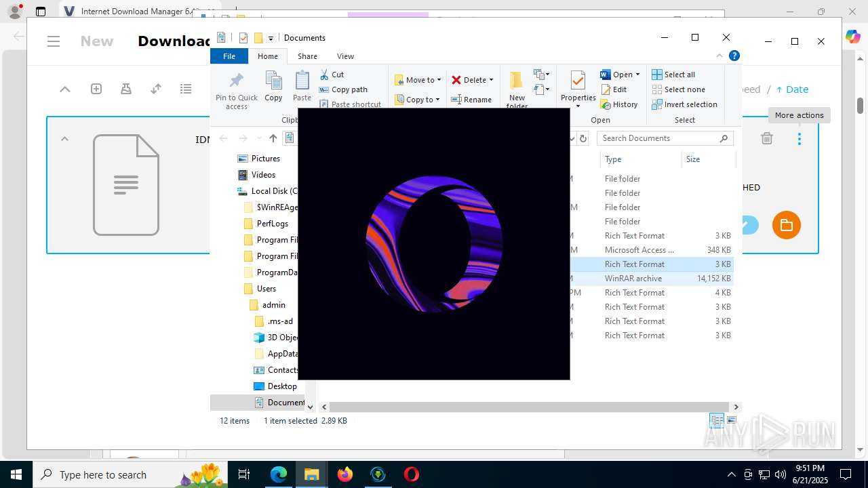Click the orange open-folder button
The height and width of the screenshot is (488, 868).
click(x=787, y=225)
